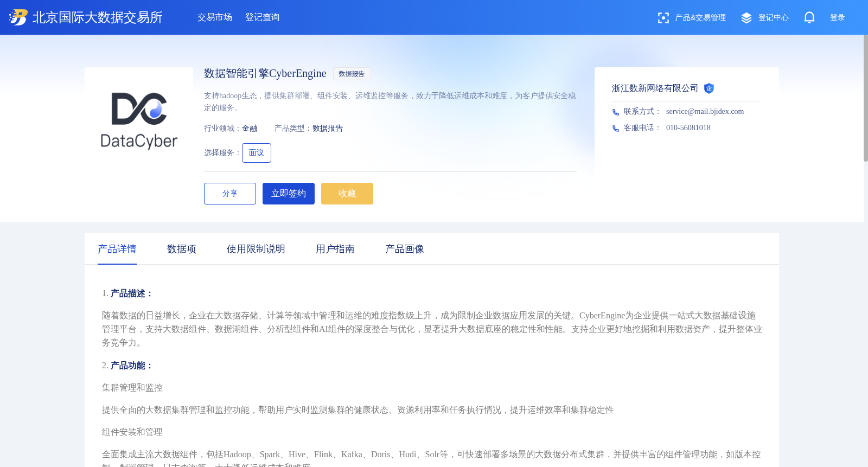This screenshot has width=868, height=467.
Task: Click the registration center layers icon
Action: click(746, 18)
